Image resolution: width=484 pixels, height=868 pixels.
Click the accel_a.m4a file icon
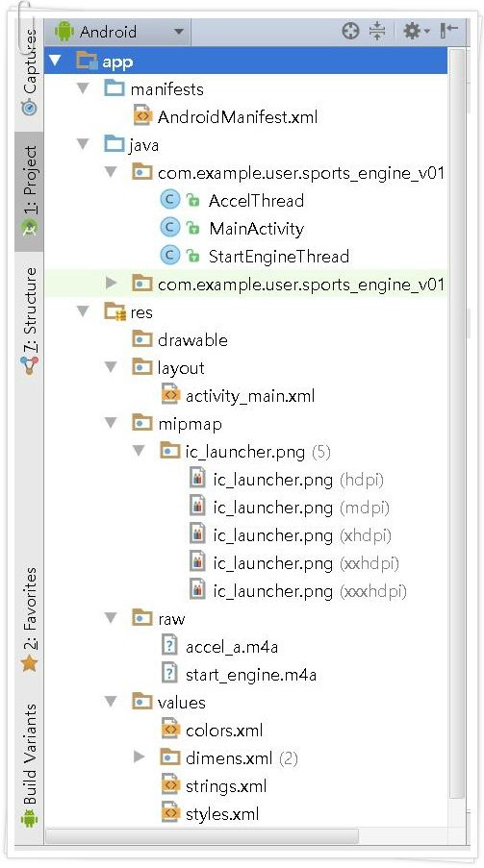(169, 645)
